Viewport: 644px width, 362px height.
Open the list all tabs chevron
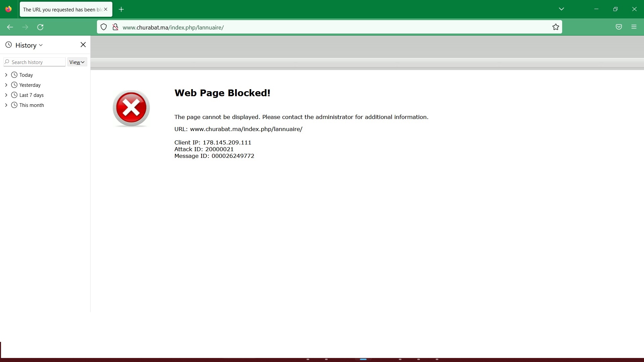coord(561,9)
